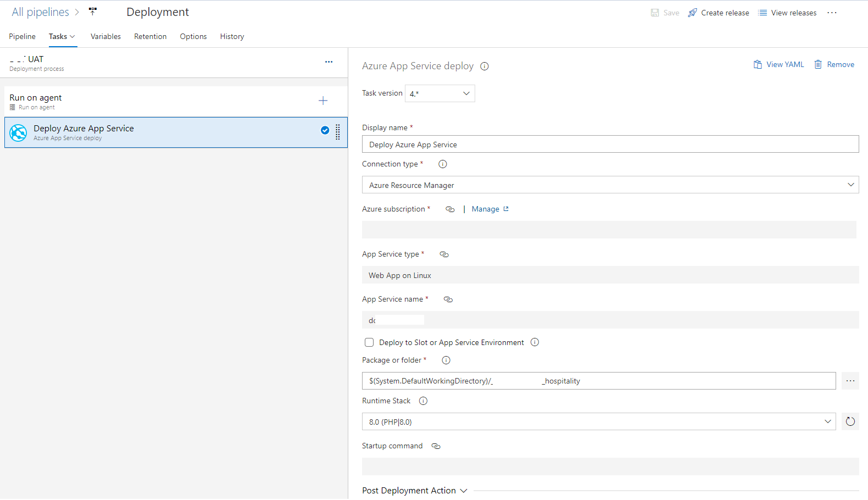The image size is (868, 500).
Task: Click link icon next to App Service name
Action: click(448, 299)
